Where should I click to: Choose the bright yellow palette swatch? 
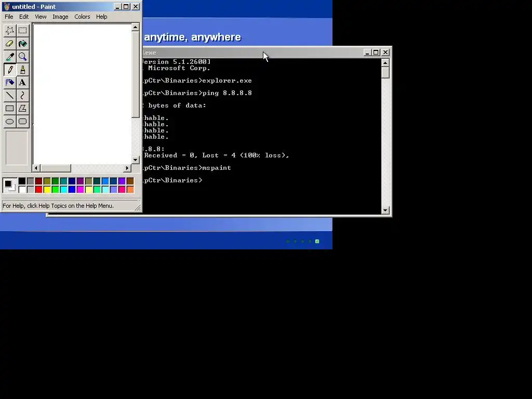pos(47,189)
